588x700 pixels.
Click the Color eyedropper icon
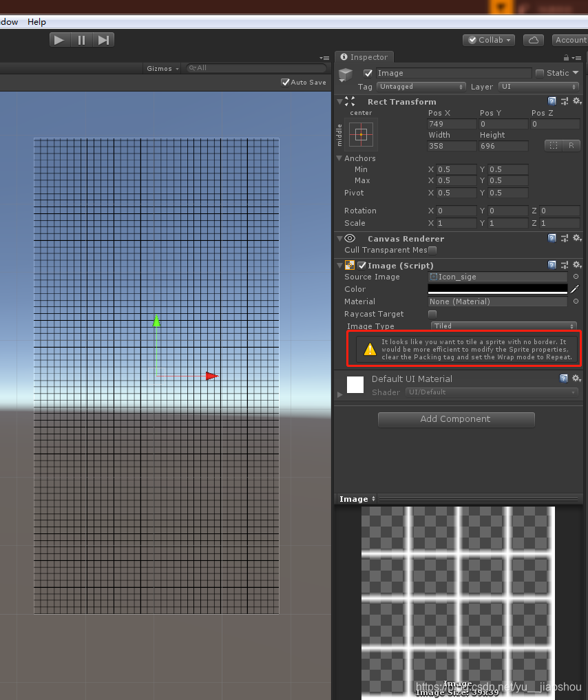pyautogui.click(x=575, y=289)
